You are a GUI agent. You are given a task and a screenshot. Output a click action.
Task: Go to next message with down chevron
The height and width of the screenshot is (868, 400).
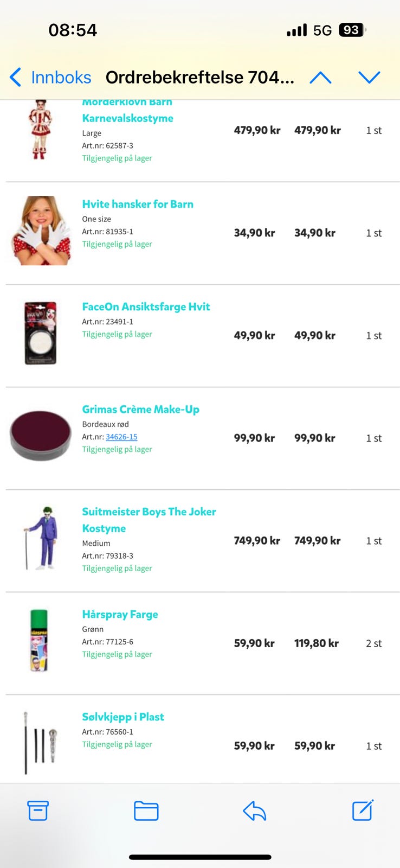pyautogui.click(x=369, y=78)
